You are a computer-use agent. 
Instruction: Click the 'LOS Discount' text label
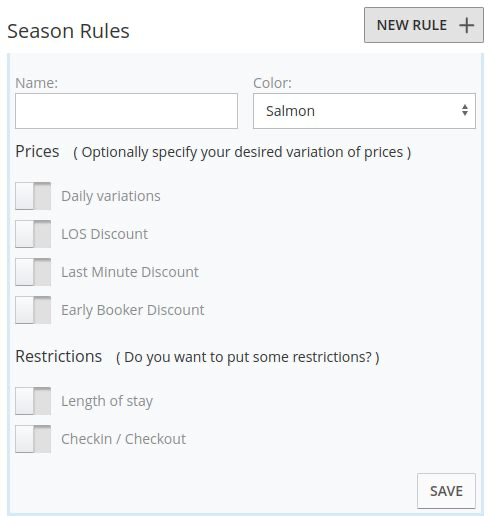(x=105, y=234)
